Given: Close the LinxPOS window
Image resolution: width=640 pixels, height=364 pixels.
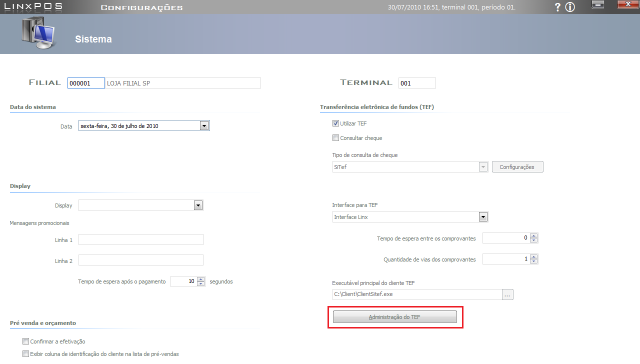Looking at the screenshot, I should coord(627,4).
